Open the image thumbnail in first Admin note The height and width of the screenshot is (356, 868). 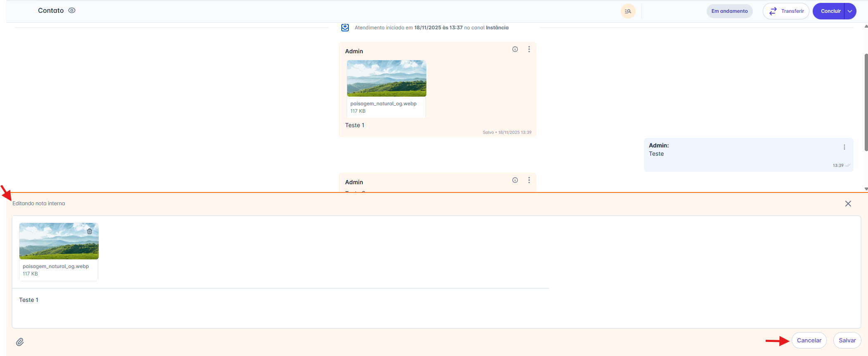(386, 78)
